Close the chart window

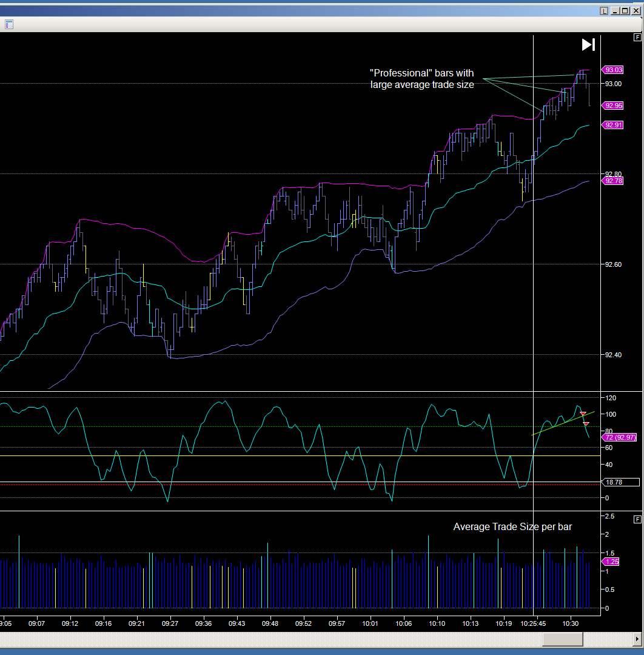click(x=636, y=11)
